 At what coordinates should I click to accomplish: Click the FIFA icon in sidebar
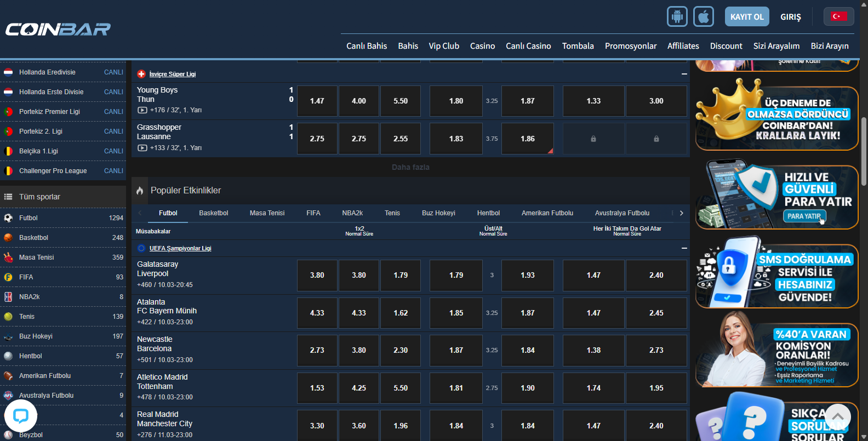(8, 277)
